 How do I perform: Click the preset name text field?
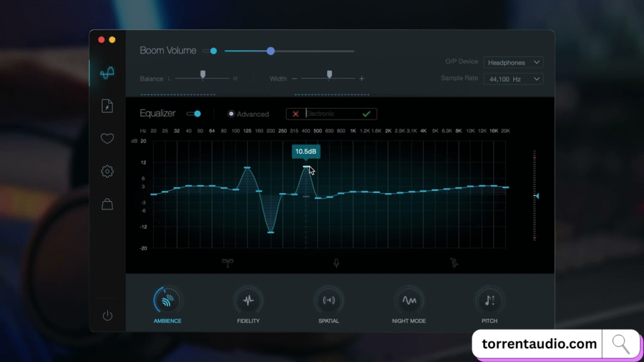point(330,114)
